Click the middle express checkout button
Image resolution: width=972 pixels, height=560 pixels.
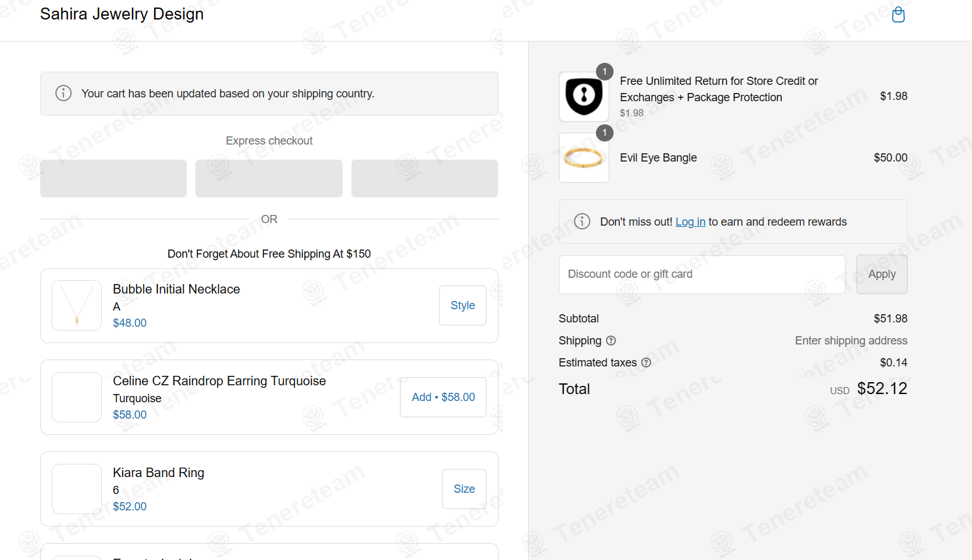(269, 178)
